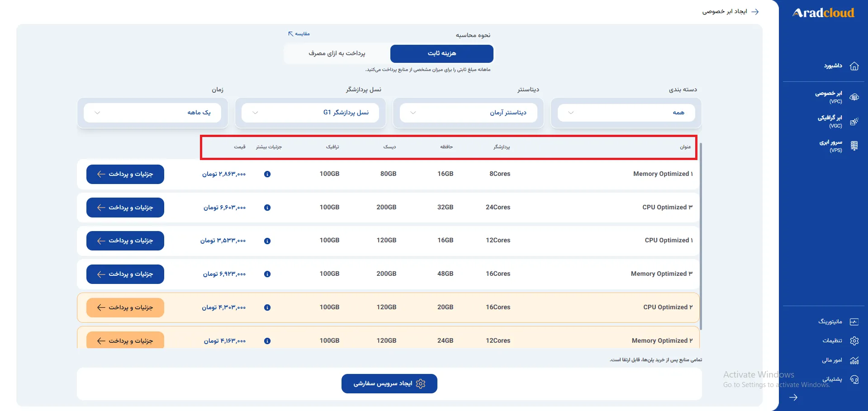
Task: Show info for CPU Optimized ۱ plan
Action: click(267, 241)
